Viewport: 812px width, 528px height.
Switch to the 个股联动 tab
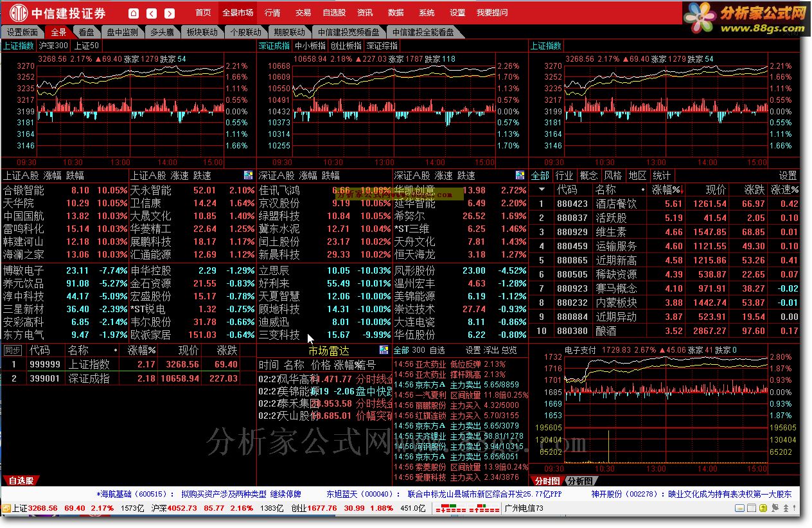click(x=245, y=32)
